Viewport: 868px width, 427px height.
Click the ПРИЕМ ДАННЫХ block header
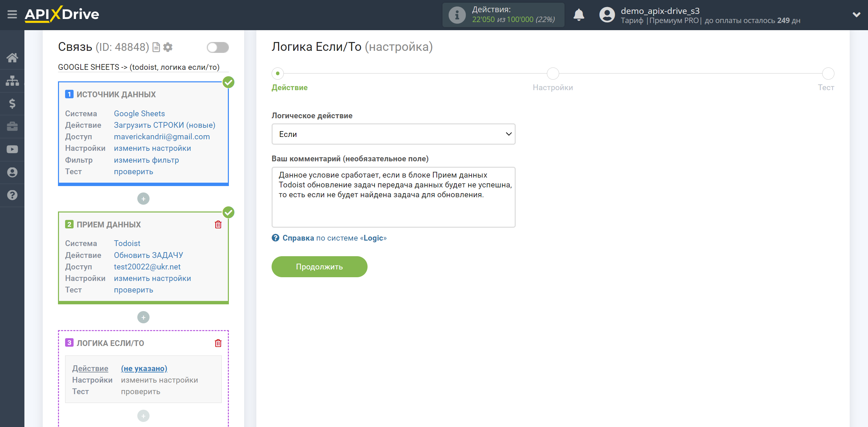tap(108, 225)
